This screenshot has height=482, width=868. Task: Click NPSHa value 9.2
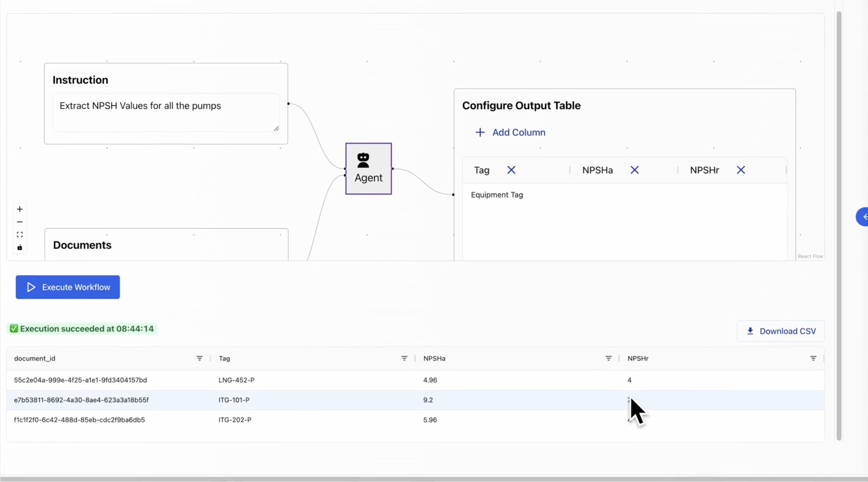tap(428, 400)
